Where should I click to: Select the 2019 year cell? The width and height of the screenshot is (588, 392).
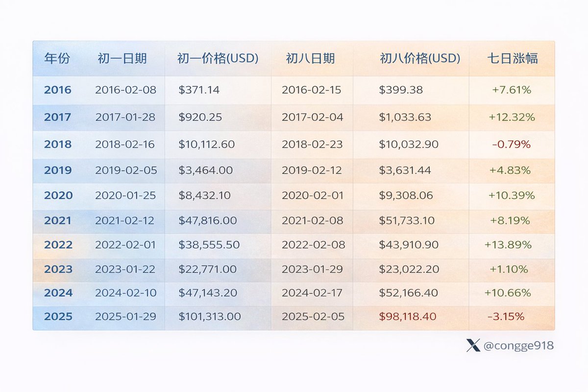click(x=58, y=171)
